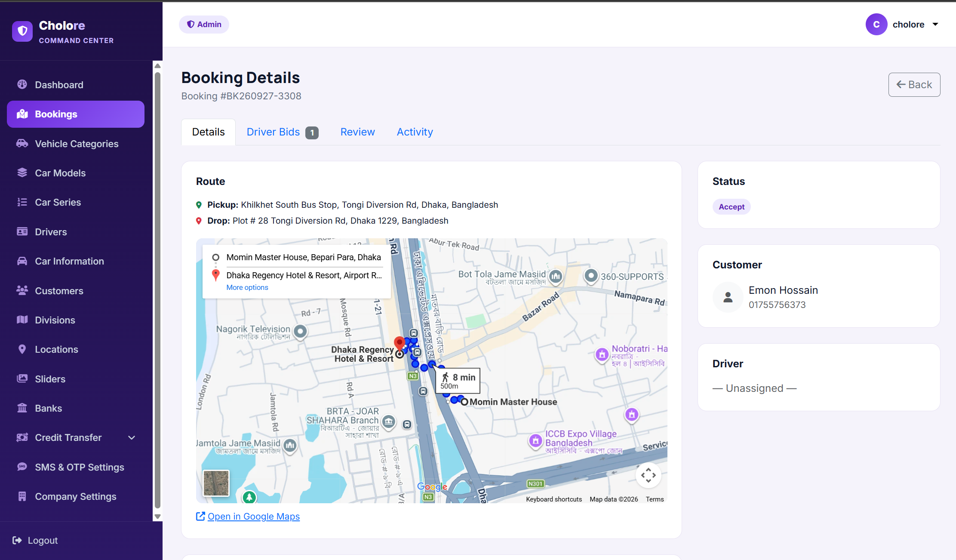This screenshot has width=956, height=560.
Task: Open the Review tab
Action: point(358,132)
